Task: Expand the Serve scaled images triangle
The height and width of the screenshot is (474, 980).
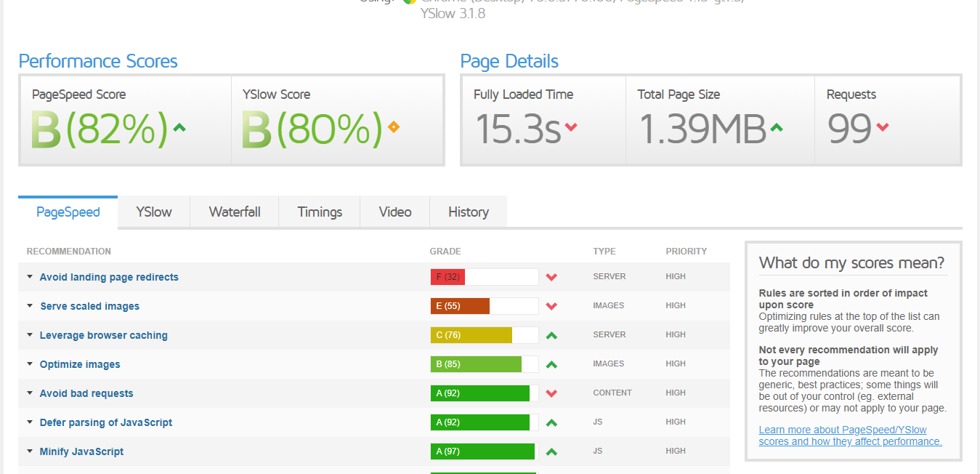Action: pos(30,306)
